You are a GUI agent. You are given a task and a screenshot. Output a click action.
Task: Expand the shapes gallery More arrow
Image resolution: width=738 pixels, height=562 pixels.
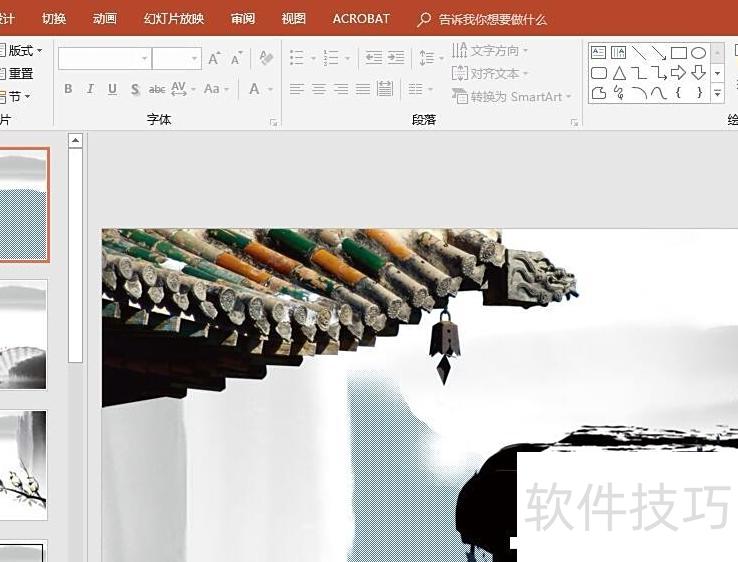click(717, 93)
